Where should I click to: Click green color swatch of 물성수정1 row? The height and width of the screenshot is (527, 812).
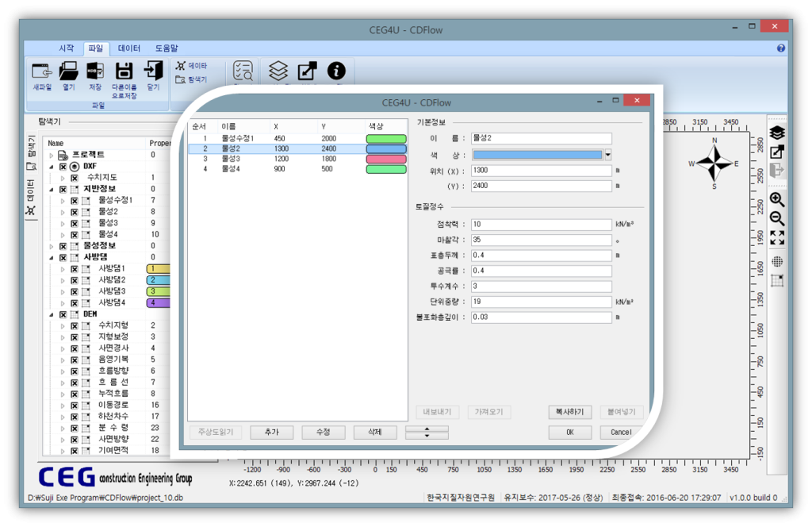pos(386,139)
